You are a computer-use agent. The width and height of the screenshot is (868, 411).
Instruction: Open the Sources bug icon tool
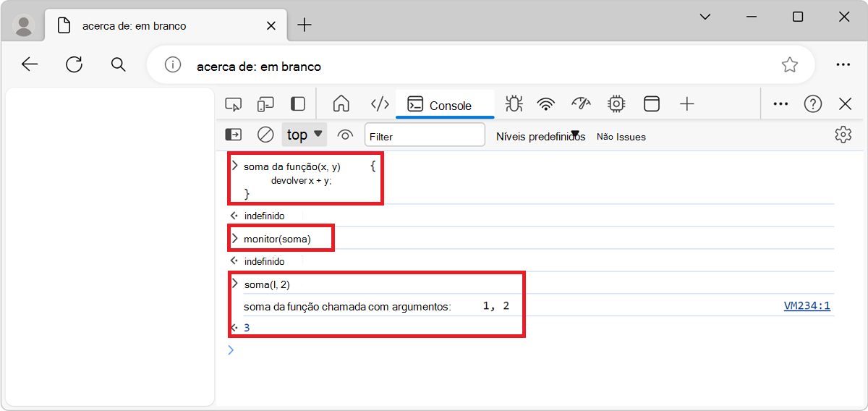514,104
